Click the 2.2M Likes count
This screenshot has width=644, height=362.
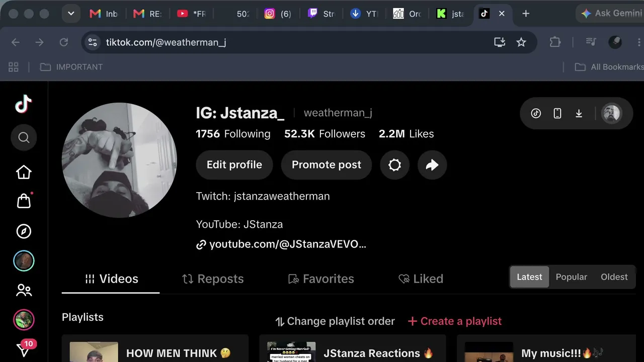[x=406, y=134]
